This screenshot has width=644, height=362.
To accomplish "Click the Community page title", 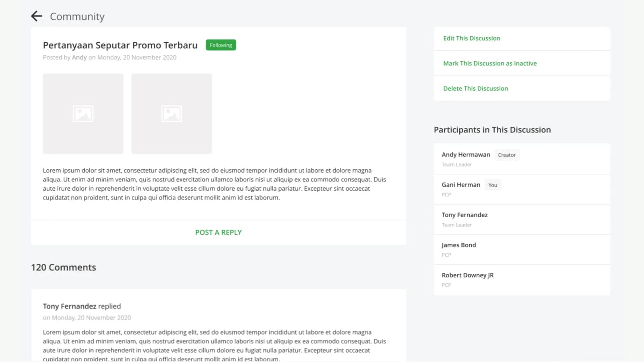I will [x=77, y=16].
